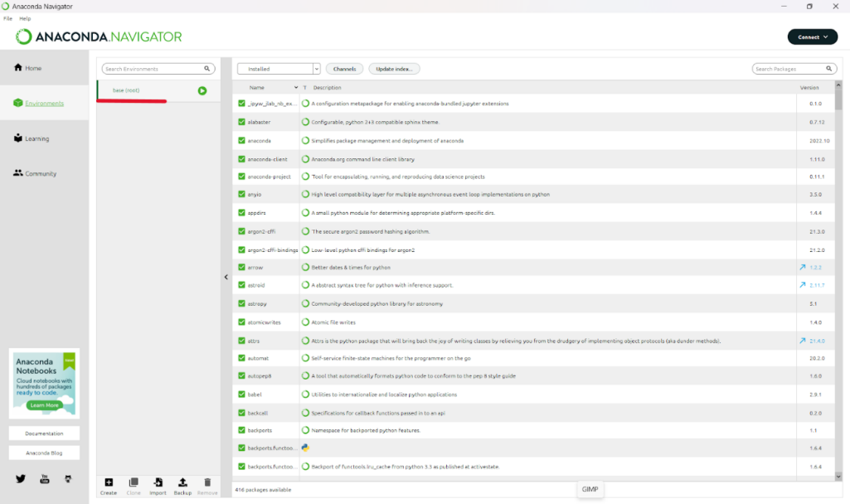Screen dimensions: 850x504
Task: Click the status circle icon for anaconda-client
Action: (306, 159)
